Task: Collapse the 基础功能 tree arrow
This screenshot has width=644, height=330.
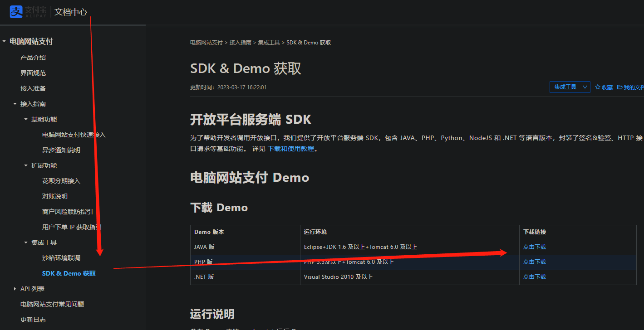Action: (x=26, y=119)
